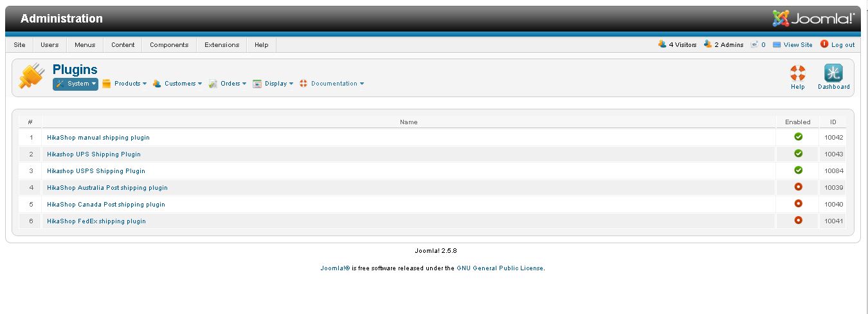Open HikaShop Australia Post shipping plugin link
Viewport: 868px width, 314px height.
pos(107,188)
